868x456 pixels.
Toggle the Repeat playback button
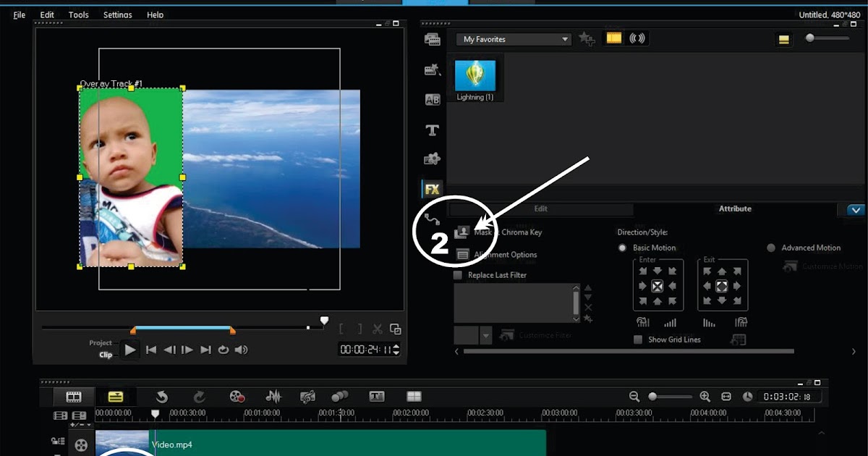[224, 350]
